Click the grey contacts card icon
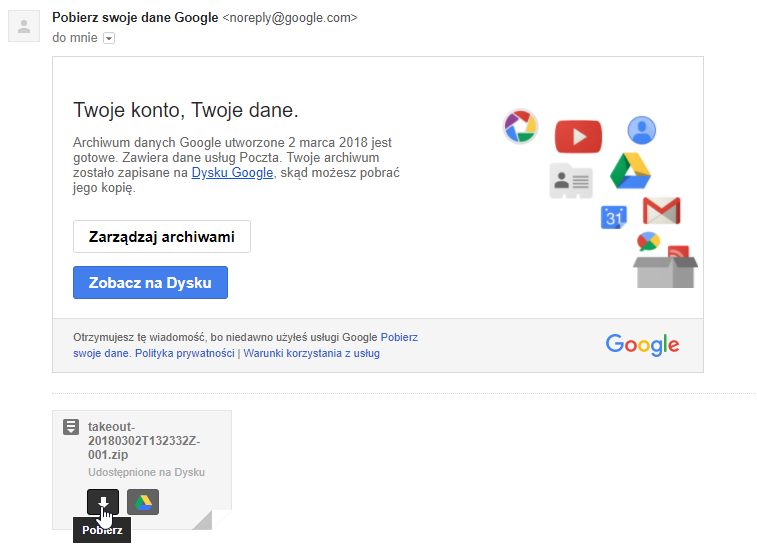 pos(571,181)
